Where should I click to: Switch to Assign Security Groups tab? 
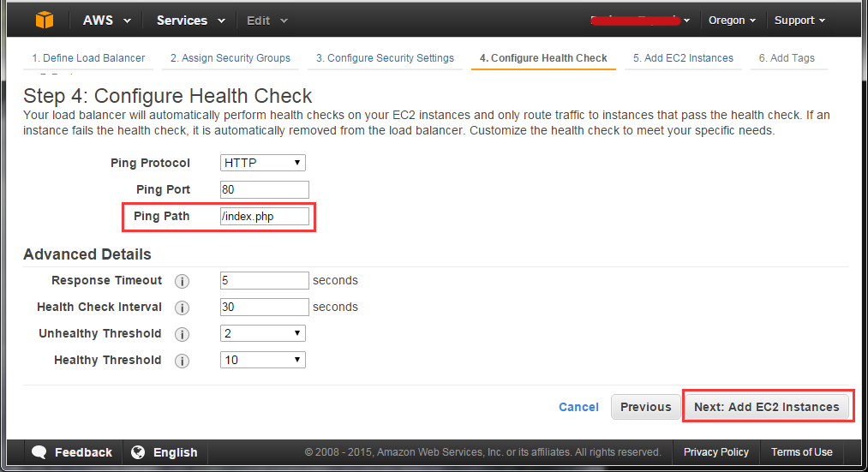pos(230,58)
